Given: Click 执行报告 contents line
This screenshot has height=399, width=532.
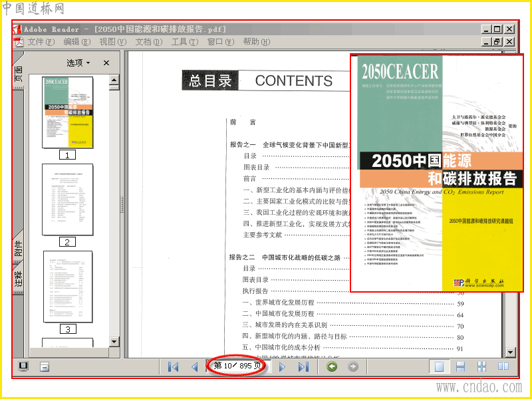Looking at the screenshot, I should [255, 291].
